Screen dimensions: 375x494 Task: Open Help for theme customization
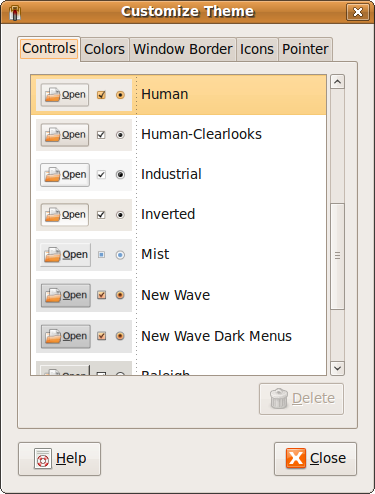coord(59,459)
